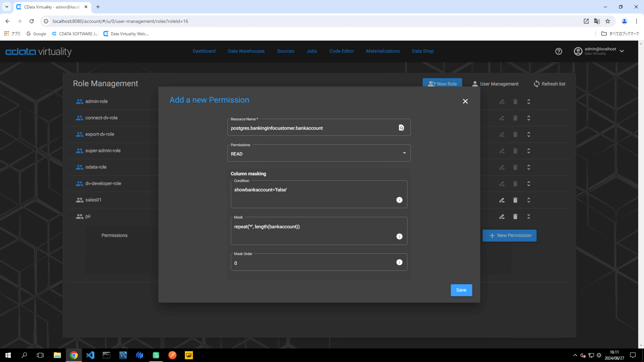Open the help question mark icon
This screenshot has width=644, height=362.
[x=558, y=51]
